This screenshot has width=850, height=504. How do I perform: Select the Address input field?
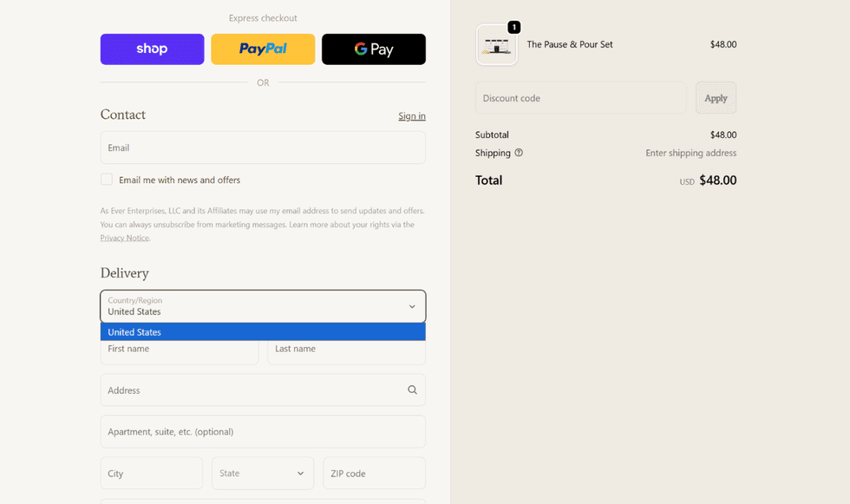tap(252, 390)
